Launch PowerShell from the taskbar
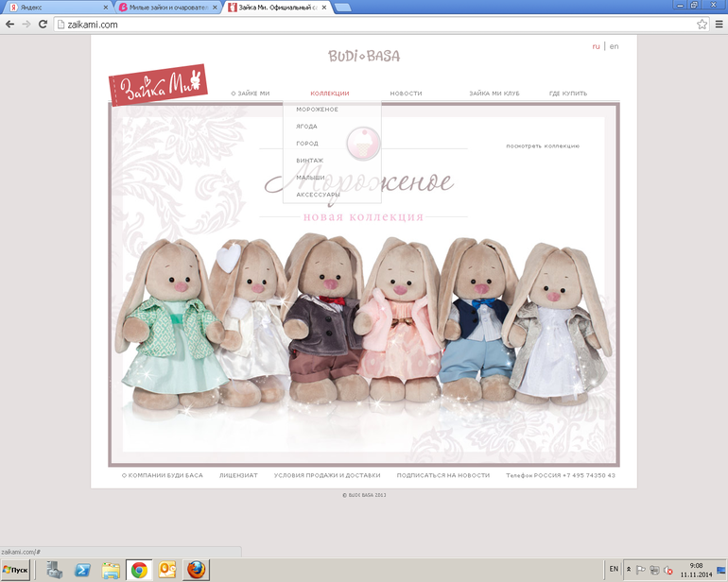Viewport: 728px width, 582px height. point(82,570)
